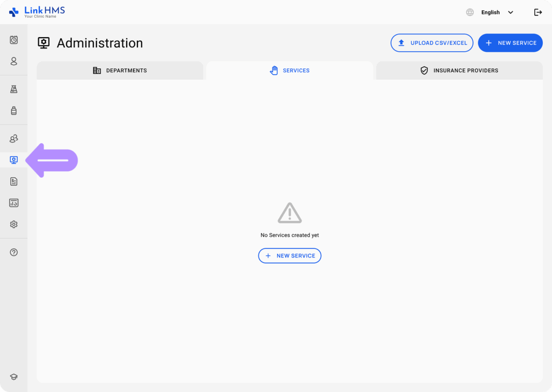Open the pharmacy bottle sidebar icon
The image size is (552, 392).
pos(13,111)
